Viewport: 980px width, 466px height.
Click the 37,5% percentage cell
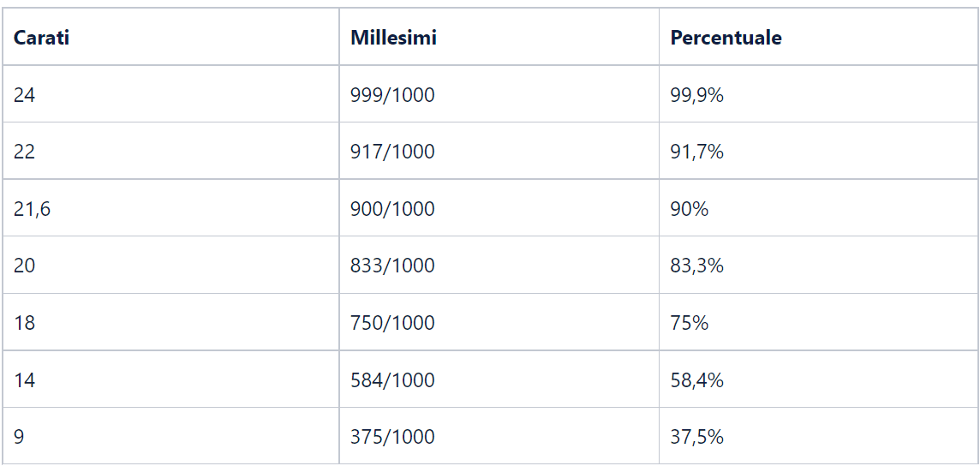point(696,437)
